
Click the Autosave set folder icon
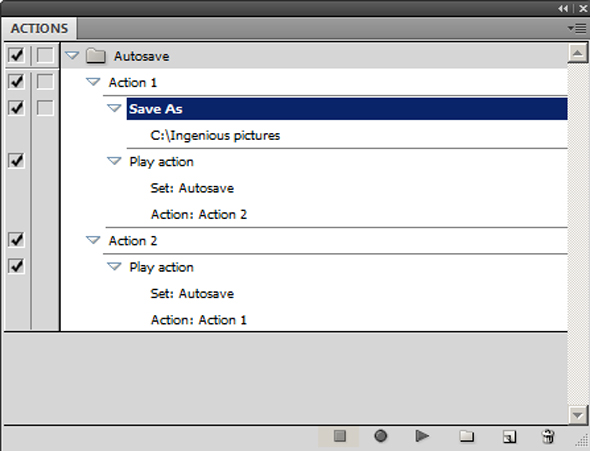tap(96, 56)
